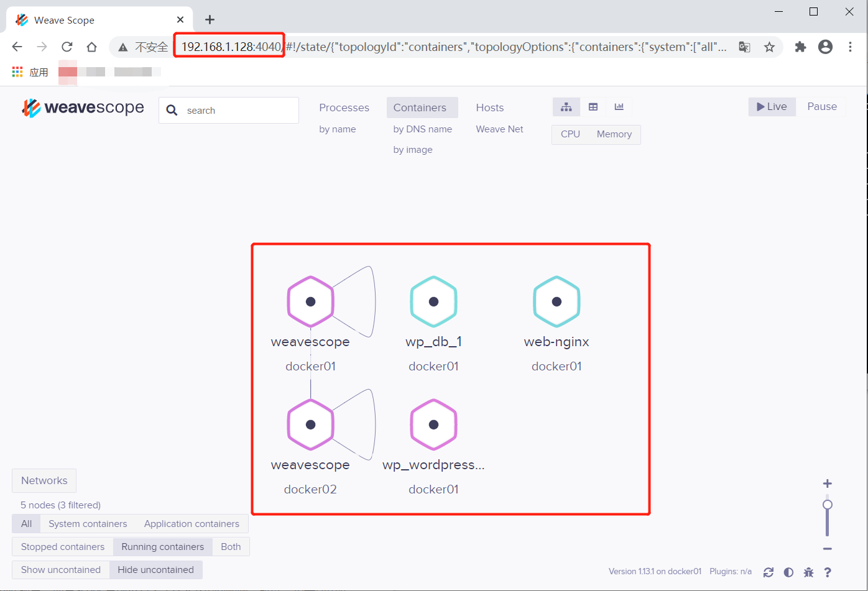Click translate page icon in address bar
The image size is (868, 591).
click(744, 47)
